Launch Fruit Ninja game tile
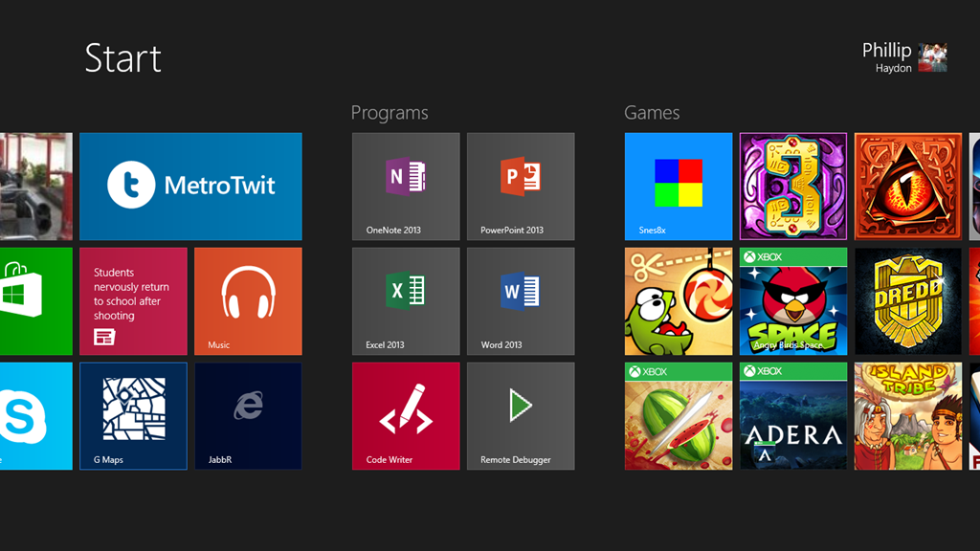 tap(679, 416)
